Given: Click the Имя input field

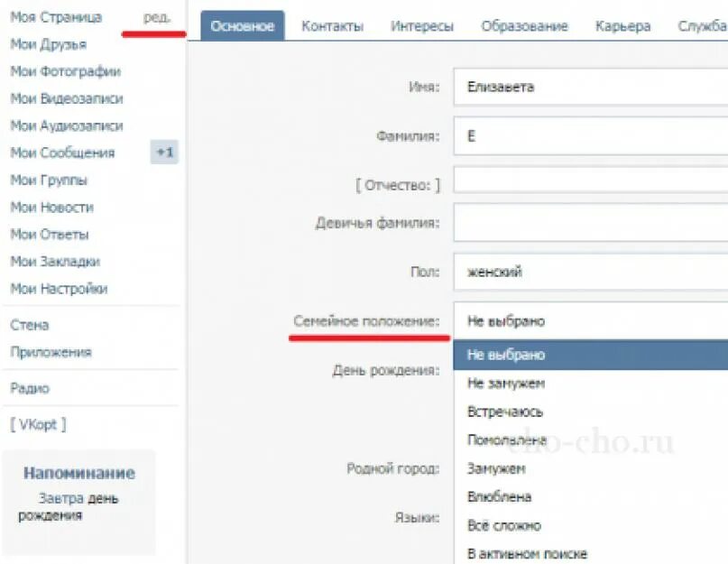Looking at the screenshot, I should (x=591, y=87).
